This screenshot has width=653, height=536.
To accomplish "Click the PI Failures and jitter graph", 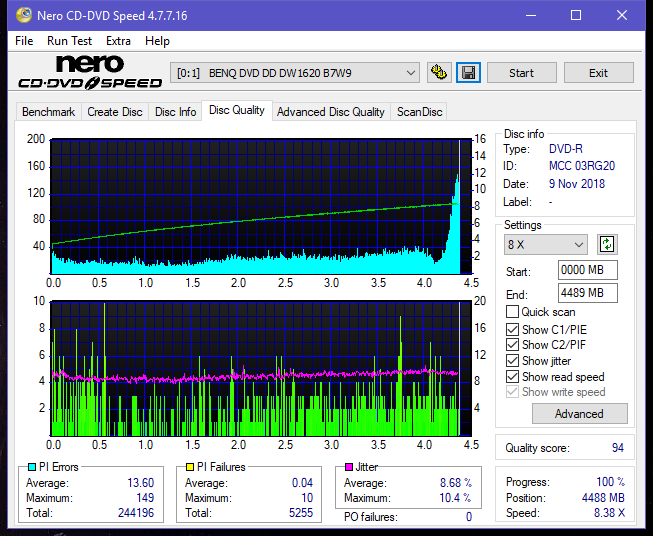I will (261, 369).
